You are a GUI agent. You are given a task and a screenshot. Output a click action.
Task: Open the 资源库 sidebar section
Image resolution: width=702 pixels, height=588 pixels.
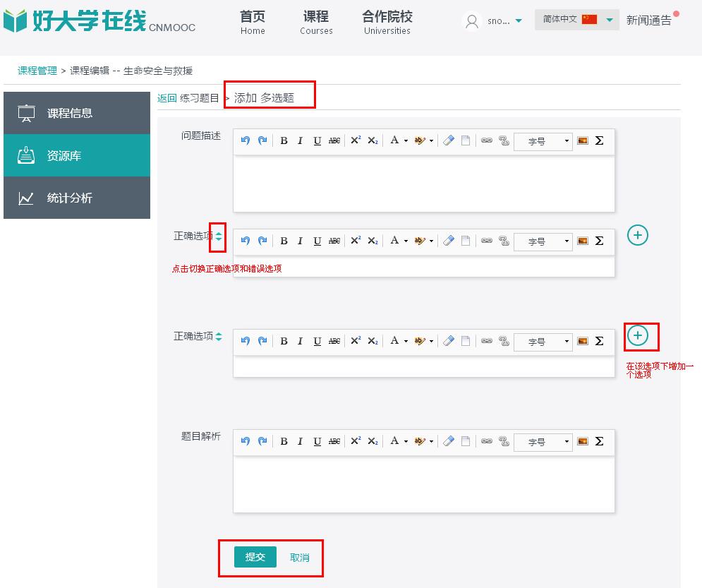(x=77, y=155)
